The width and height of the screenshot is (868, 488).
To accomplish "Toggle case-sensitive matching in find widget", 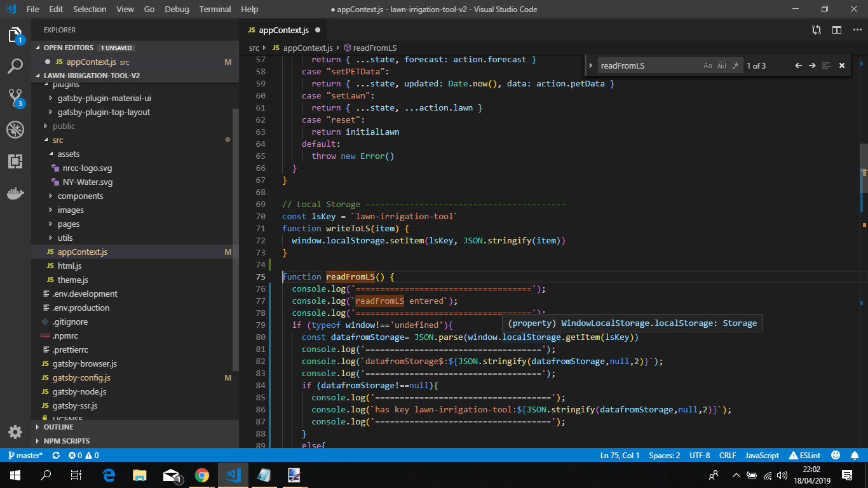I will (x=708, y=65).
